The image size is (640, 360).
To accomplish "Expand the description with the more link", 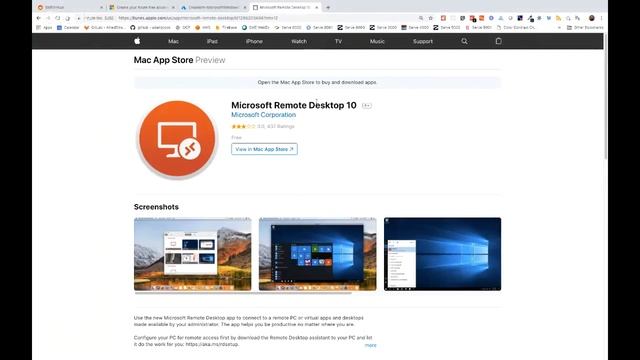I will (x=371, y=345).
